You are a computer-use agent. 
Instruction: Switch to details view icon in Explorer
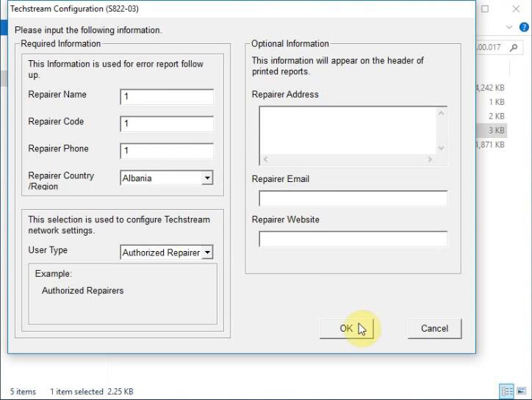coord(507,391)
